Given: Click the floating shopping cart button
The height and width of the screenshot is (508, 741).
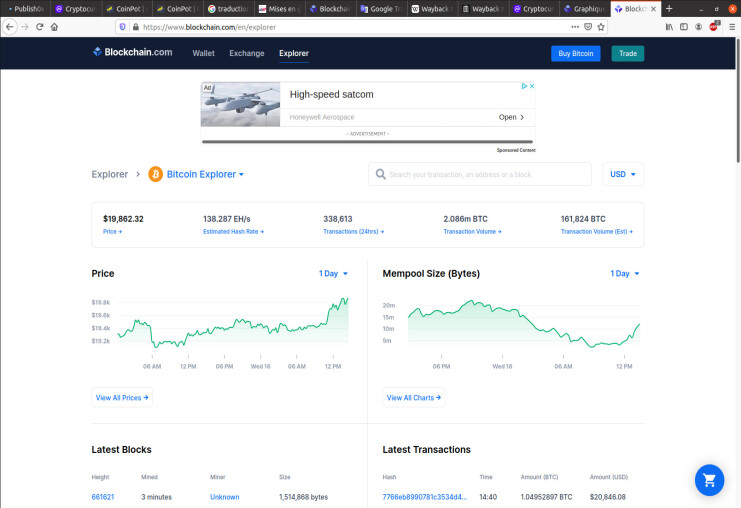Looking at the screenshot, I should point(709,480).
